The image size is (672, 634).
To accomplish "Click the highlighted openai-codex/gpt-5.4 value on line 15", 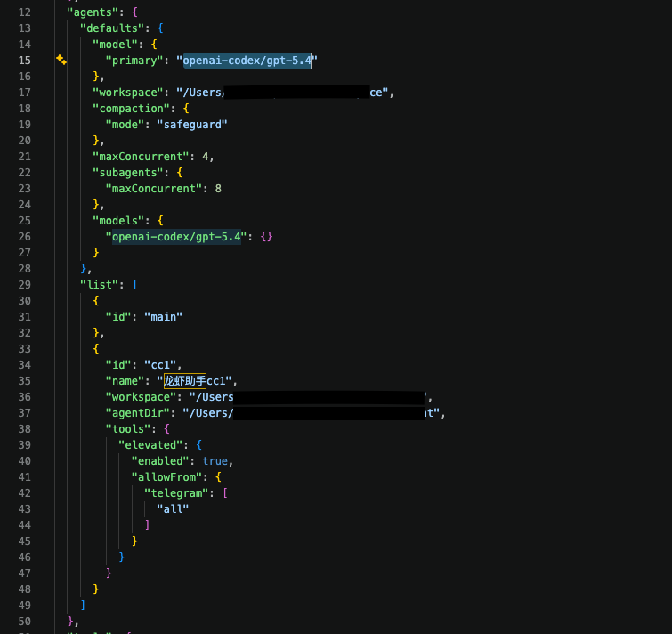I will (247, 61).
